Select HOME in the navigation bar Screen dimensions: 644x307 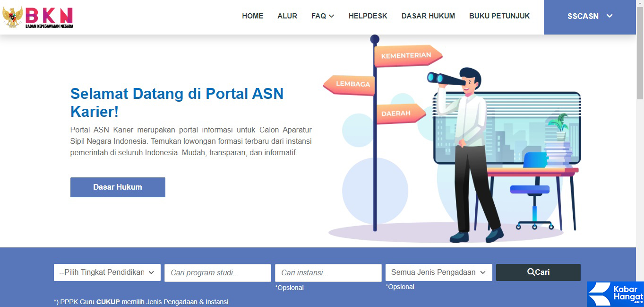point(252,16)
